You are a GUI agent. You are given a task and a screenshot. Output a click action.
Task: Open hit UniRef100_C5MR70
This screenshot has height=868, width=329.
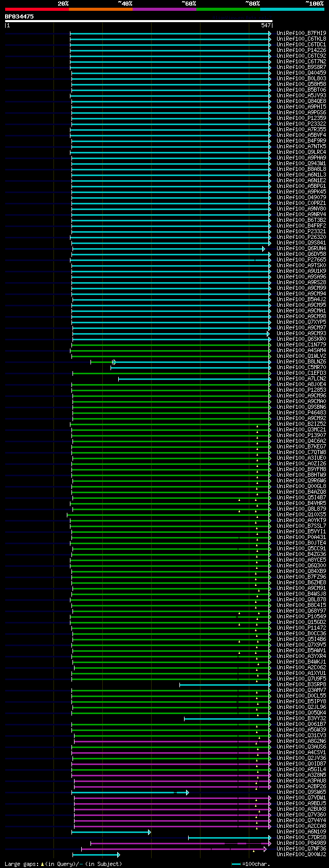[301, 367]
